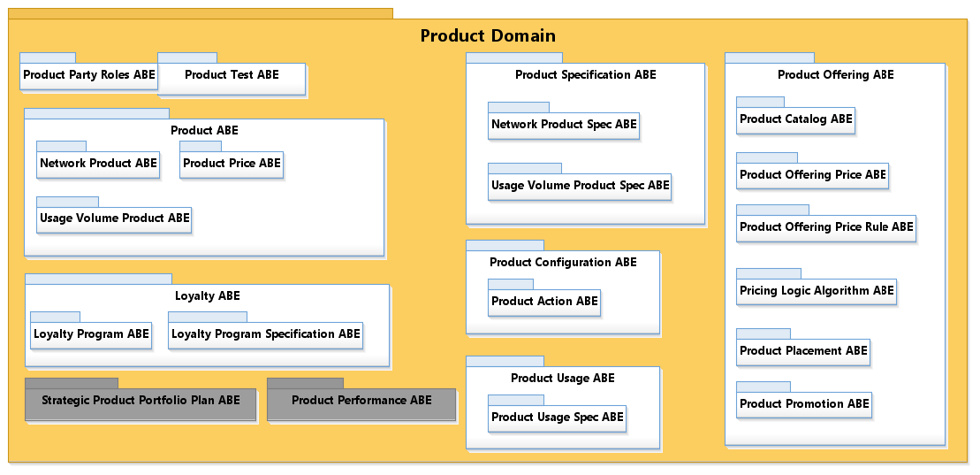
Task: Click the Product Configuration ABE title
Action: [x=563, y=262]
